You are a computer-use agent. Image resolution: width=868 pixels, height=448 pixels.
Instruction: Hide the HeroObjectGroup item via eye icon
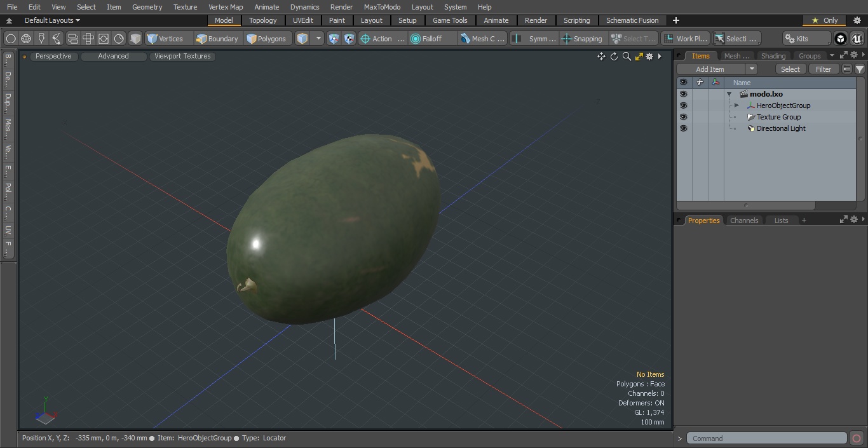(683, 105)
